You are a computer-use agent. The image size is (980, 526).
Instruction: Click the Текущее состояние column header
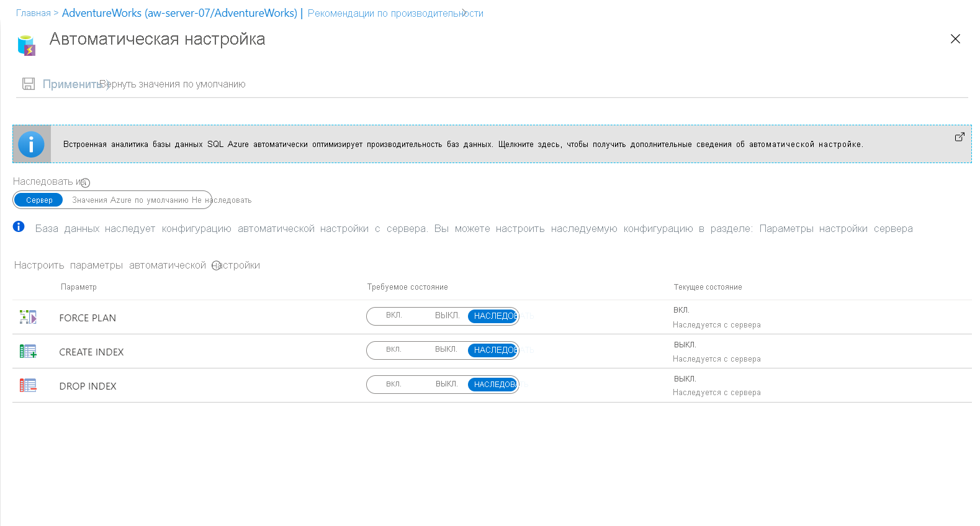[x=708, y=287]
